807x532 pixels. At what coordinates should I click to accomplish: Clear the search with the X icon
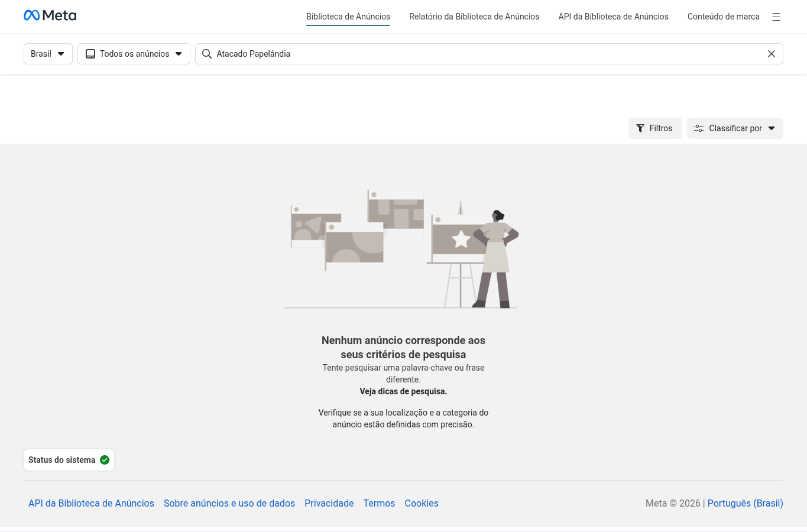point(772,54)
